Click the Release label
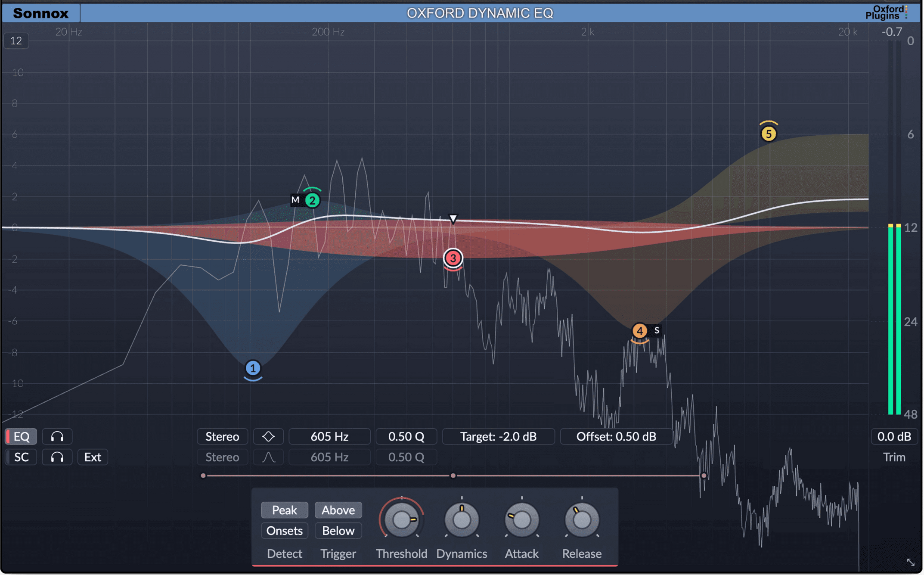Viewport: 924px width, 575px height. [582, 553]
